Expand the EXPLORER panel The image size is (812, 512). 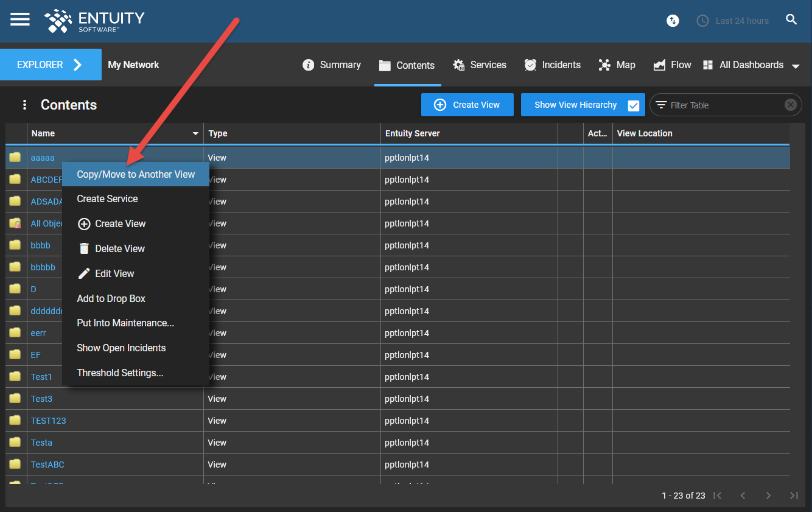(x=51, y=65)
